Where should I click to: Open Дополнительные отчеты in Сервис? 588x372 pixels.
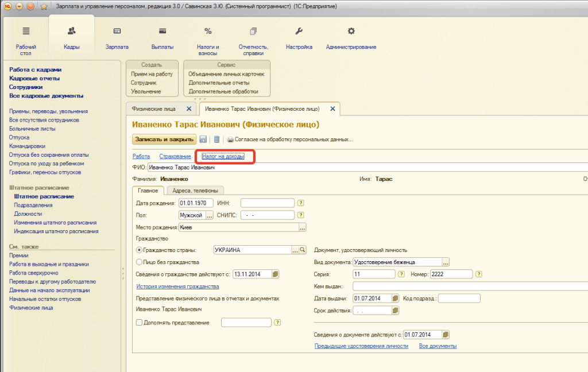219,83
